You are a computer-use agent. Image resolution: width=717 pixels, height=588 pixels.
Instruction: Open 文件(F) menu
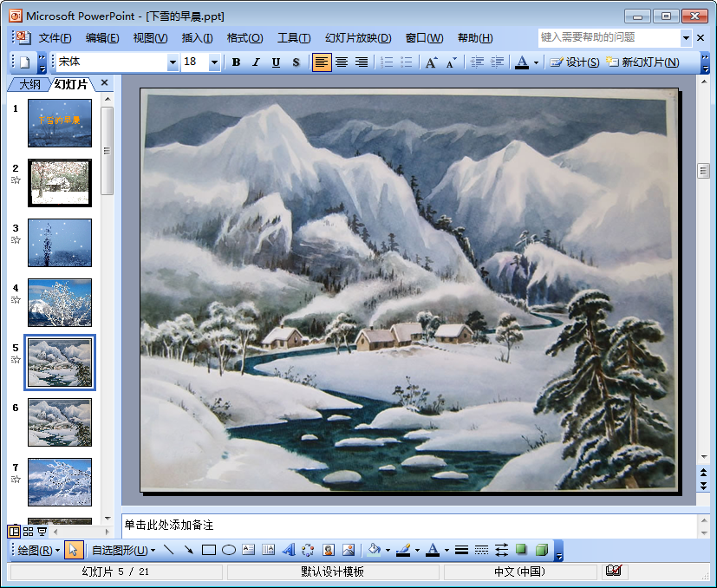[x=55, y=38]
